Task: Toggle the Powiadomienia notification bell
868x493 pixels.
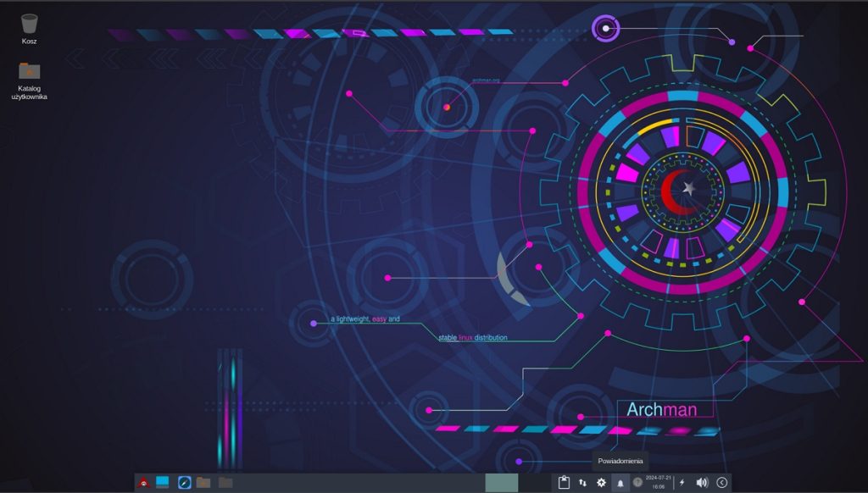Action: (620, 482)
